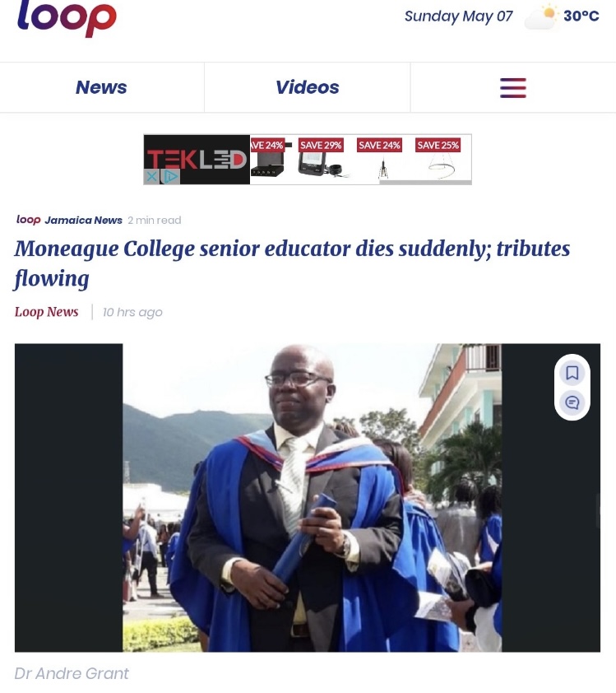Click the Loop News author link
Screen dimensions: 616x693
(x=46, y=312)
